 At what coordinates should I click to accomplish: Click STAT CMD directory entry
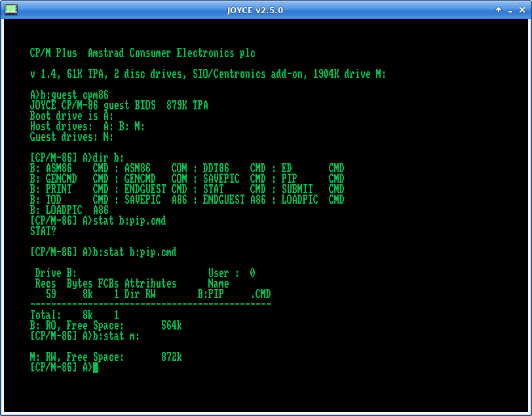tap(235, 189)
